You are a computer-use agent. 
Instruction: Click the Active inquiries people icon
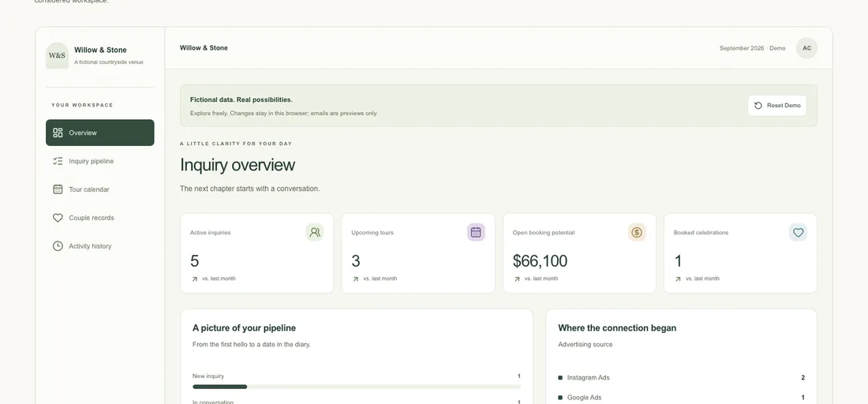pyautogui.click(x=314, y=233)
